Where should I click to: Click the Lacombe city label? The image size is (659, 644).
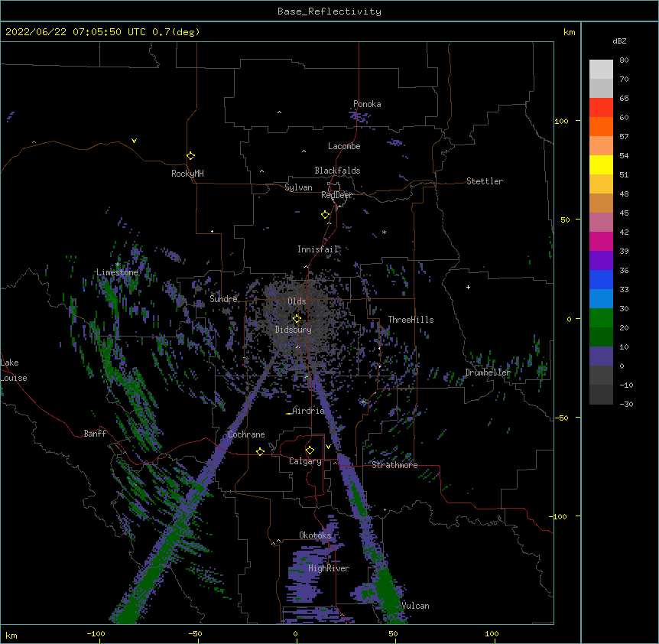pyautogui.click(x=344, y=146)
